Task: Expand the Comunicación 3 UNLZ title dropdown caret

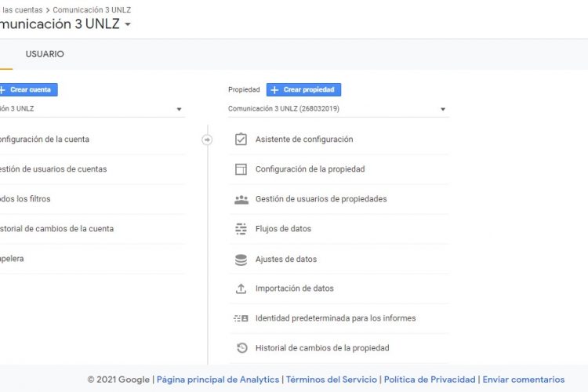Action: tap(128, 24)
